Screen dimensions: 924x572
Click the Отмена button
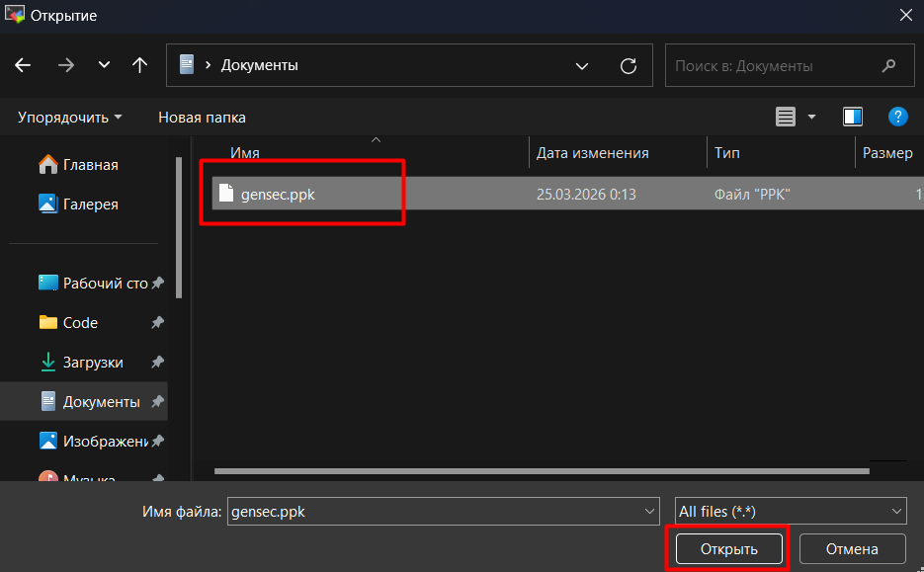point(852,549)
